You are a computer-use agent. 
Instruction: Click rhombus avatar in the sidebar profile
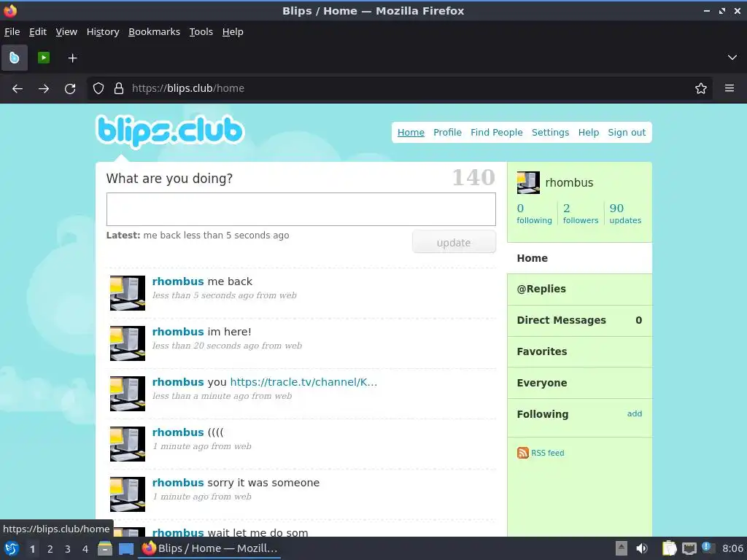point(528,183)
